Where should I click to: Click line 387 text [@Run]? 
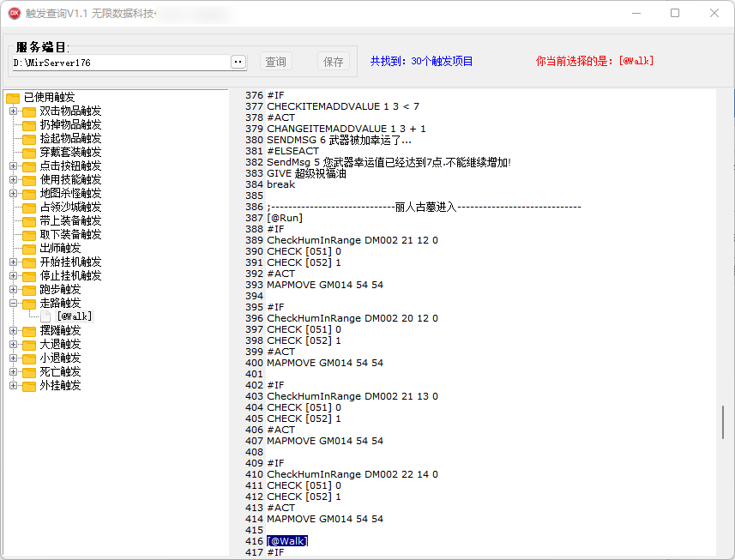click(285, 218)
